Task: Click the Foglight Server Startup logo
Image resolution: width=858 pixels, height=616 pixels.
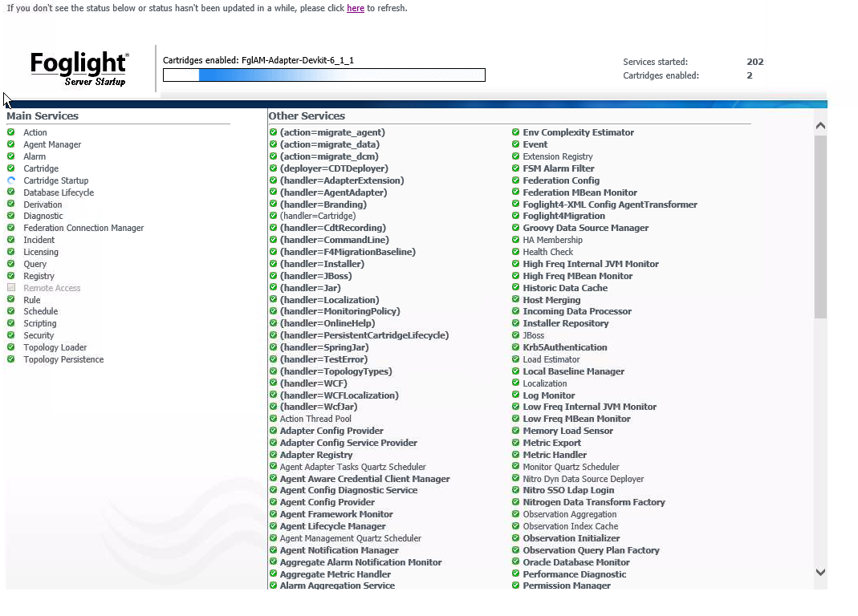Action: 79,68
